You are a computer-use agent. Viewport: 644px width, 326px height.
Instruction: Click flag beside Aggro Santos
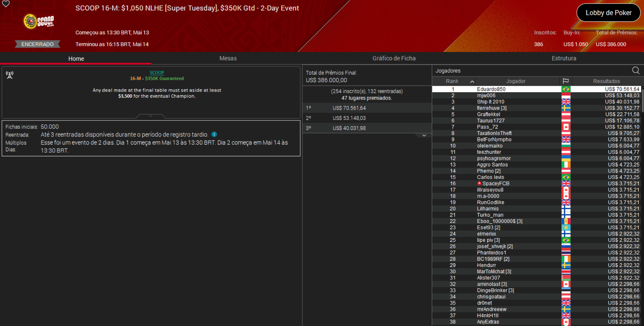pos(566,165)
